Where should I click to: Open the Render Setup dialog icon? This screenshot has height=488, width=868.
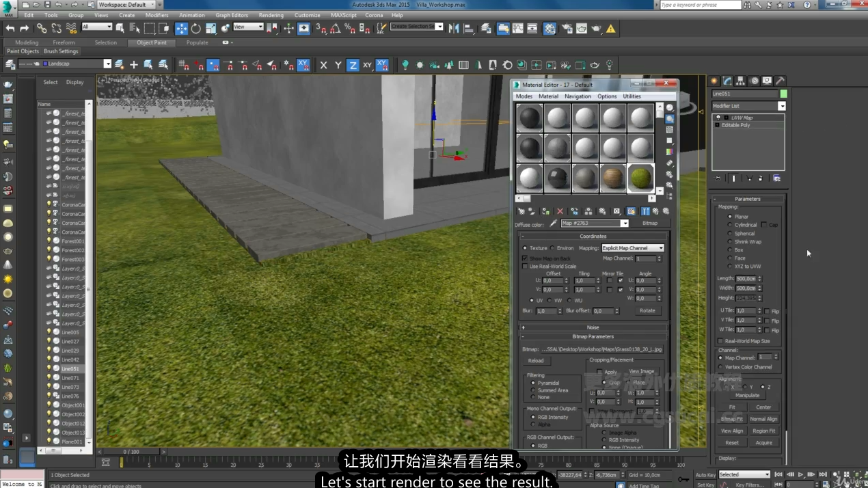click(x=567, y=28)
